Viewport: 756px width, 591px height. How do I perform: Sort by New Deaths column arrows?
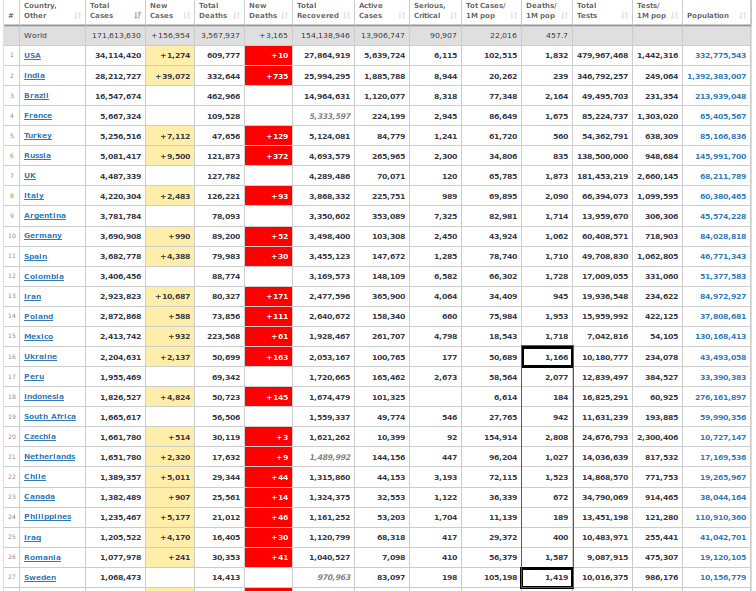(285, 15)
